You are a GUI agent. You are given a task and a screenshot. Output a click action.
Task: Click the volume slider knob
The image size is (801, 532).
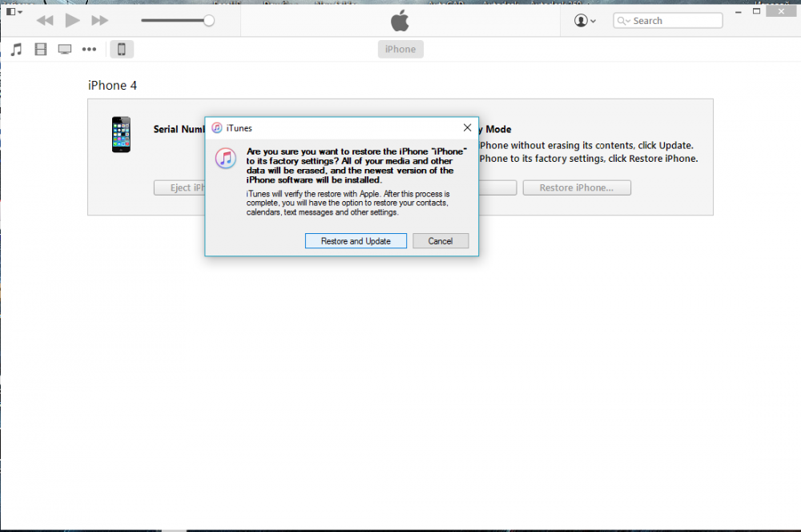click(x=208, y=20)
